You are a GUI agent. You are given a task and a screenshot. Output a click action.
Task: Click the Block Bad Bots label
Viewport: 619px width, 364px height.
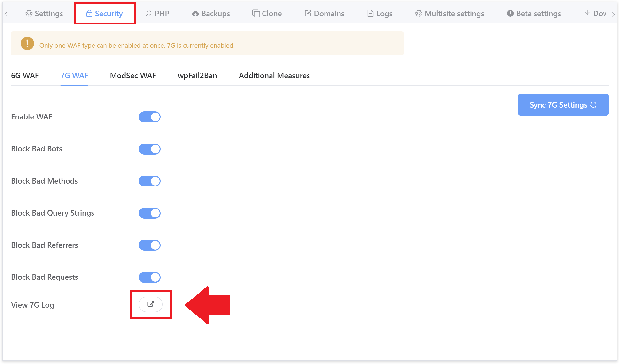37,149
